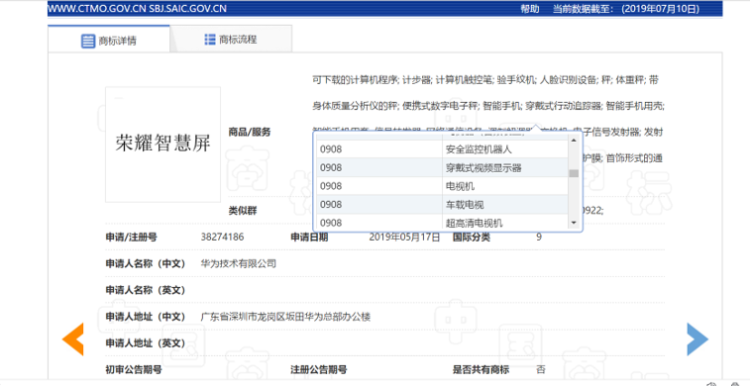
Task: Switch to the 商标流程 tab
Action: coord(231,39)
